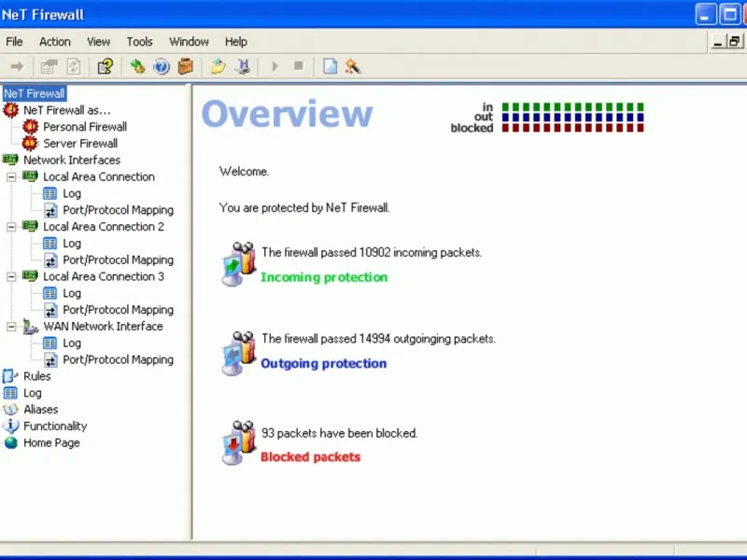Click the outgoing protection computer icon

[x=239, y=354]
